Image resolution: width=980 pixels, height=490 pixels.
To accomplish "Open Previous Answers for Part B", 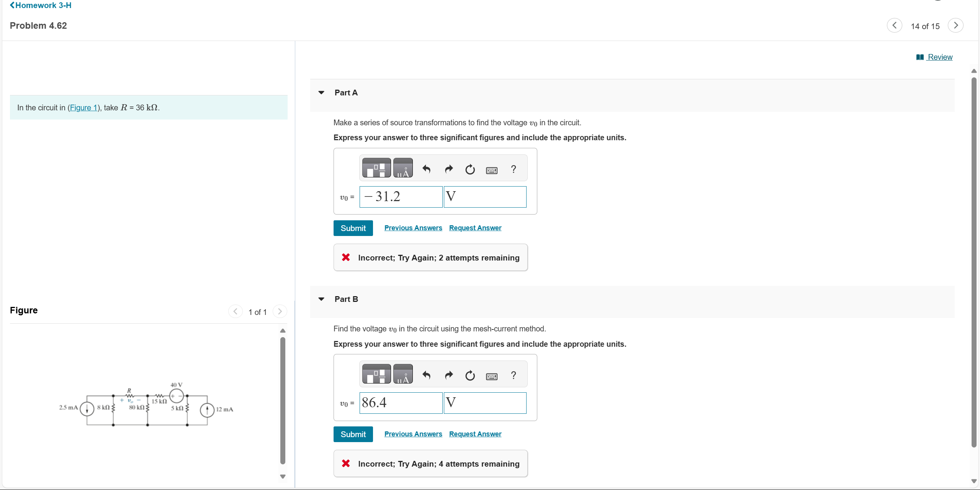I will point(413,434).
